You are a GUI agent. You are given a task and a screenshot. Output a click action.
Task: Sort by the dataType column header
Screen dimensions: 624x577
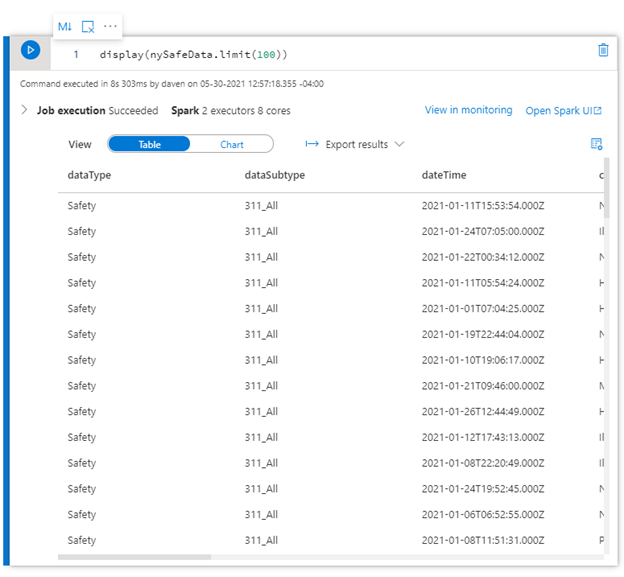89,175
